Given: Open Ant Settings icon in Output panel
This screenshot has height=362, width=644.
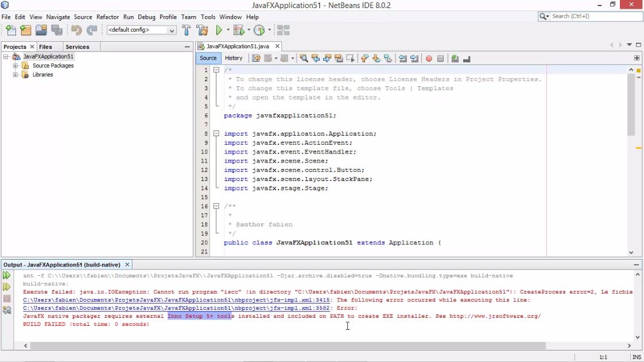Looking at the screenshot, I should (x=7, y=310).
